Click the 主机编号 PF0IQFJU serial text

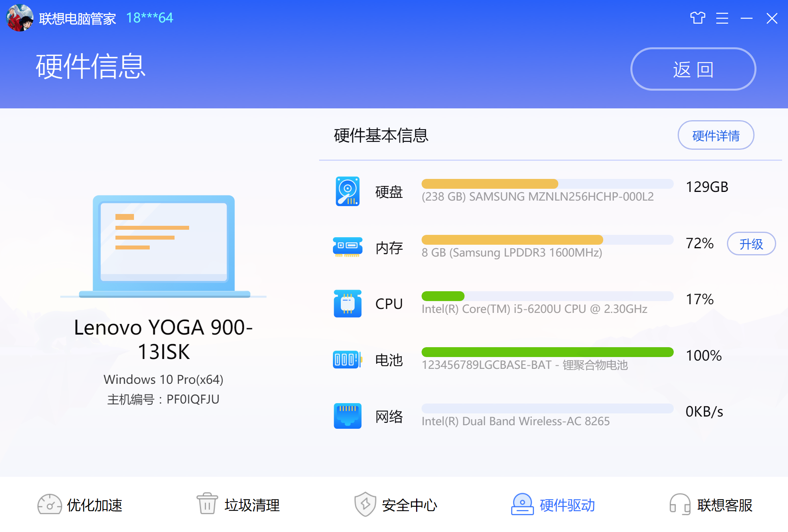coord(164,399)
